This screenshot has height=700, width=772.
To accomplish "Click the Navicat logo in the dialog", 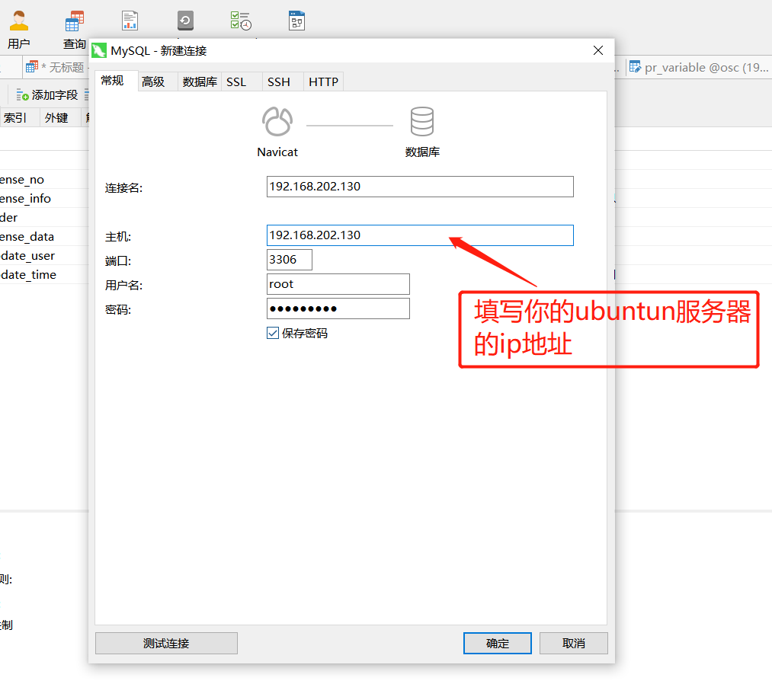I will (x=277, y=121).
